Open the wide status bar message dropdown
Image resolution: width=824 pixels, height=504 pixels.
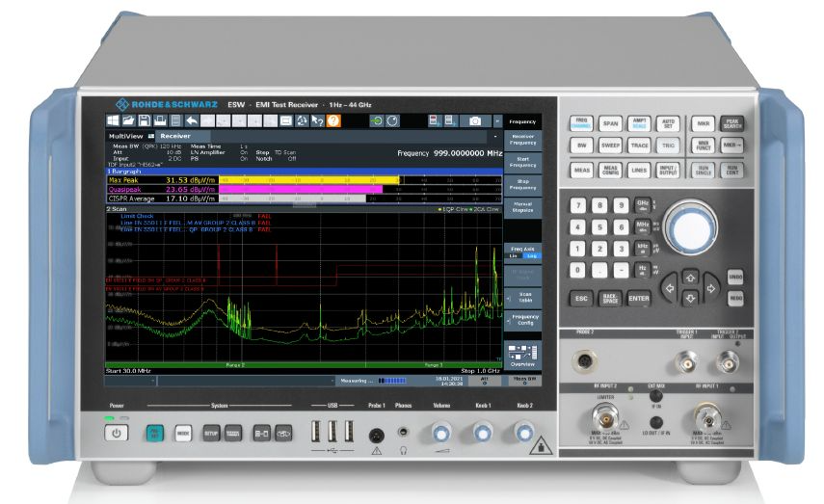click(332, 381)
